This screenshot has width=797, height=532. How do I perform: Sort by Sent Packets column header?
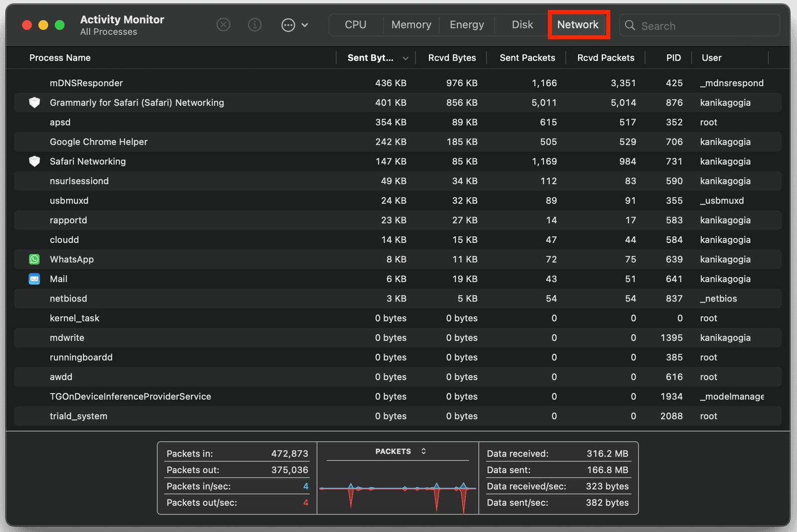coord(527,58)
